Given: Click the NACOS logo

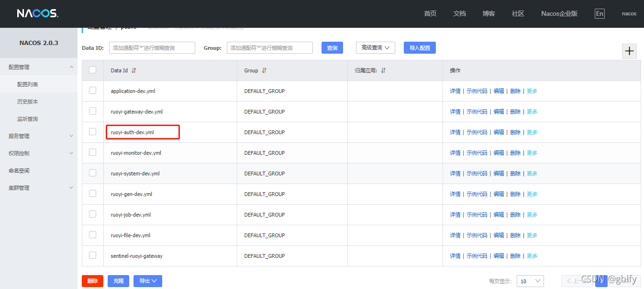Looking at the screenshot, I should pos(37,13).
